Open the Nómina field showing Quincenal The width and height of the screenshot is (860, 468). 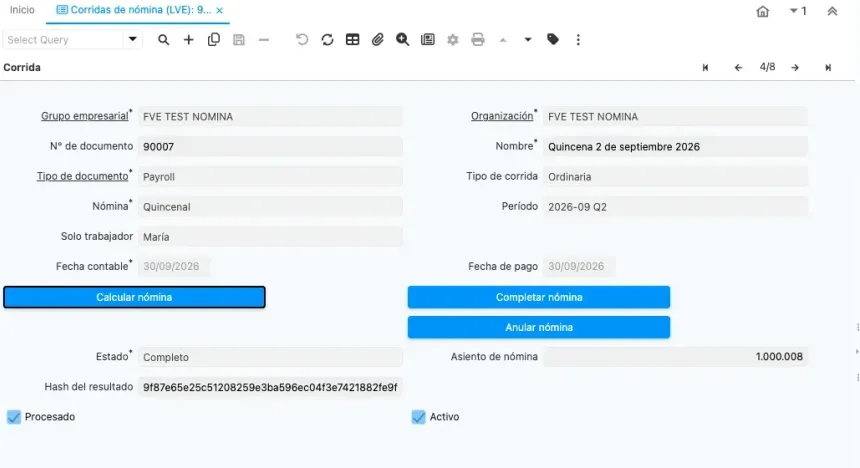click(x=270, y=207)
